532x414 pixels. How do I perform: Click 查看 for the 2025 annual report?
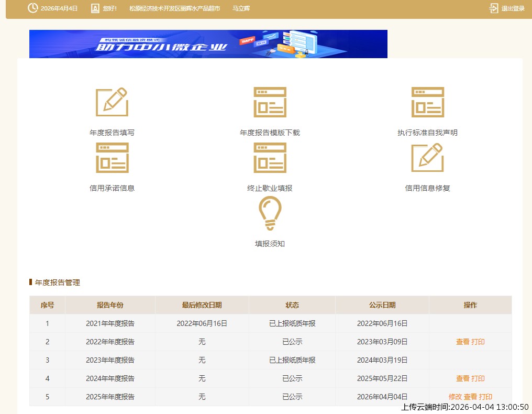click(x=470, y=397)
